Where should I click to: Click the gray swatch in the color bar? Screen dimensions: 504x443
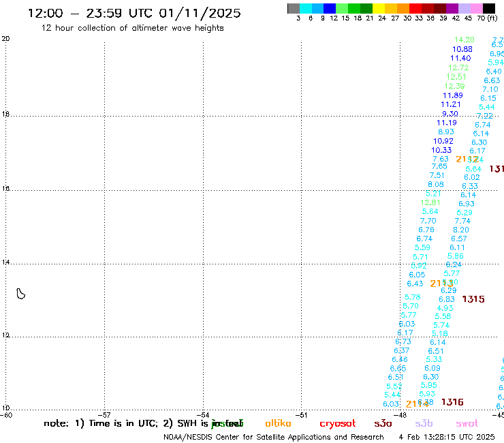pyautogui.click(x=294, y=8)
